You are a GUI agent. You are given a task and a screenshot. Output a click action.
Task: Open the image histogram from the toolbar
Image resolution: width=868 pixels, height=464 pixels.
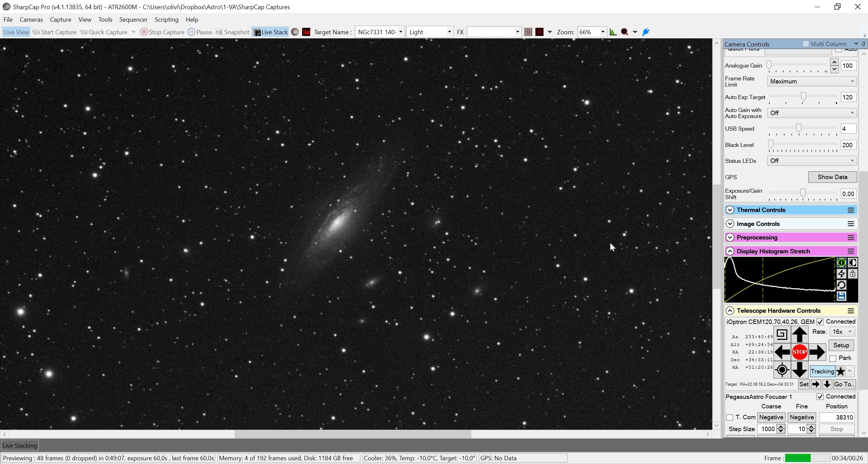[613, 32]
